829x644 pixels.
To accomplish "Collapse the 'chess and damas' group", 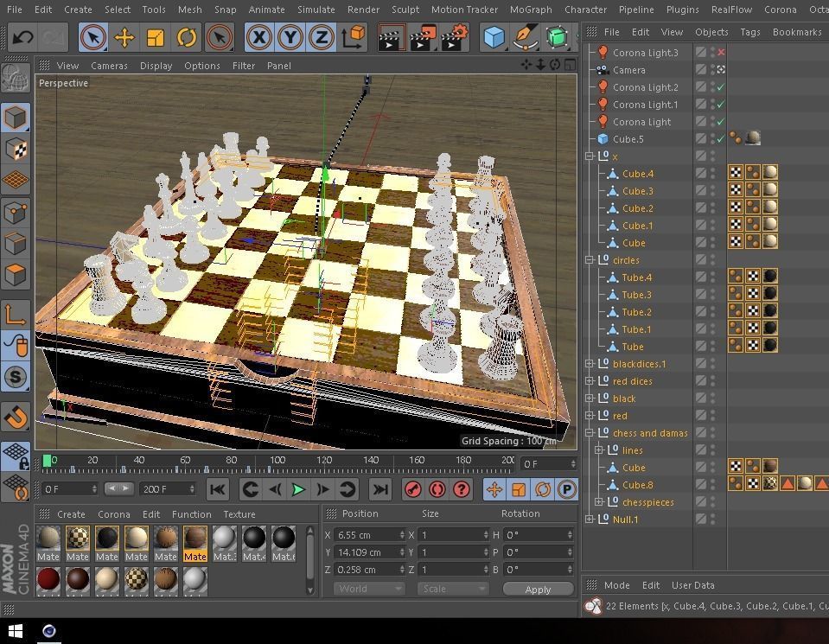I will (590, 432).
